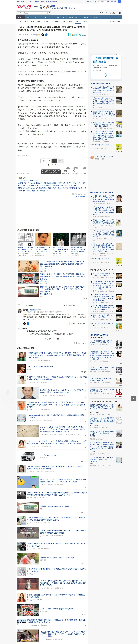Focus the keyword search input field
The image size is (138, 644).
(x=32, y=13)
